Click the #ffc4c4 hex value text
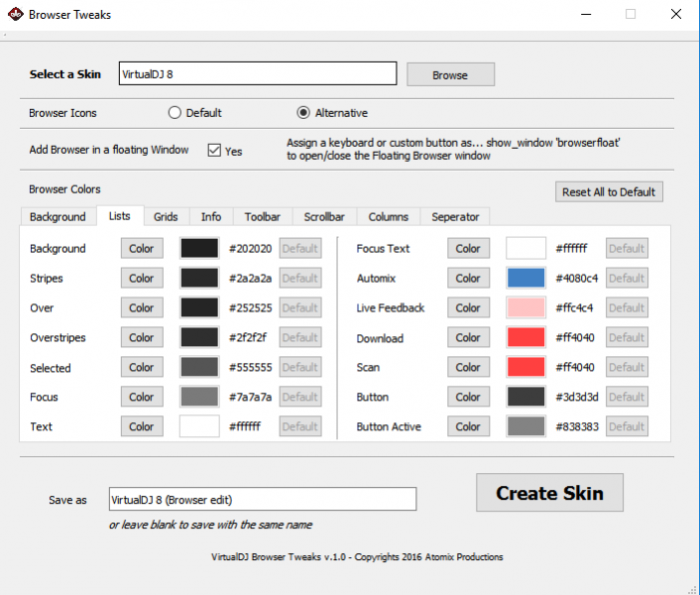 pos(574,307)
